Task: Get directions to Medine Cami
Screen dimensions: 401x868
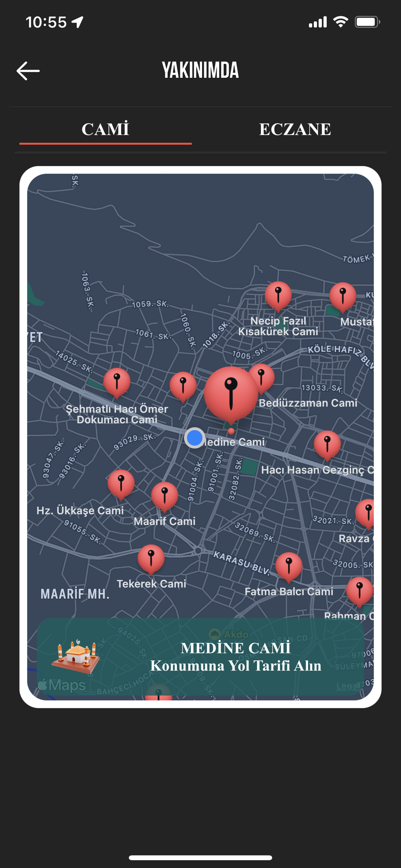Action: tap(200, 657)
